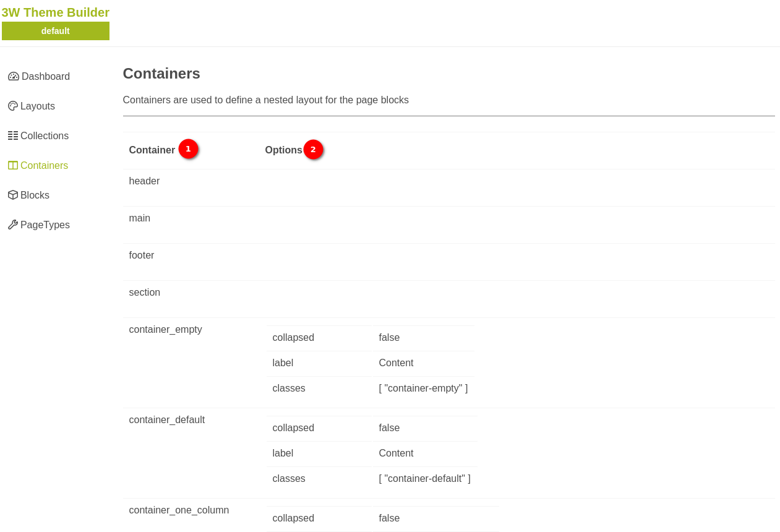The image size is (780, 532).
Task: Click the Containers columns icon
Action: [13, 166]
